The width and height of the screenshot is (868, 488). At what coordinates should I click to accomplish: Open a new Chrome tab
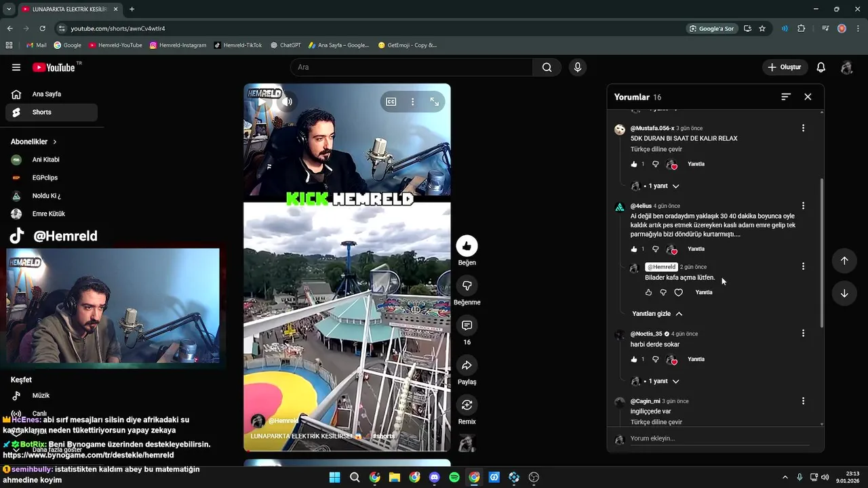click(132, 9)
